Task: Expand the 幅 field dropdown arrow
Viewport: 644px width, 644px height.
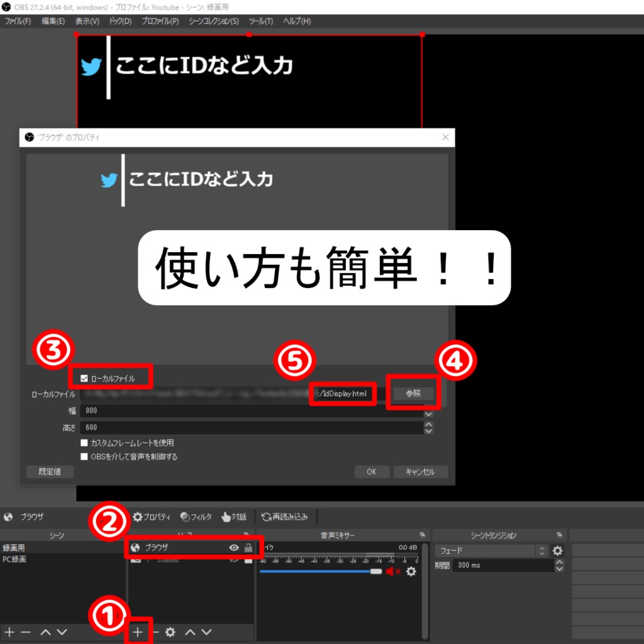Action: click(428, 414)
